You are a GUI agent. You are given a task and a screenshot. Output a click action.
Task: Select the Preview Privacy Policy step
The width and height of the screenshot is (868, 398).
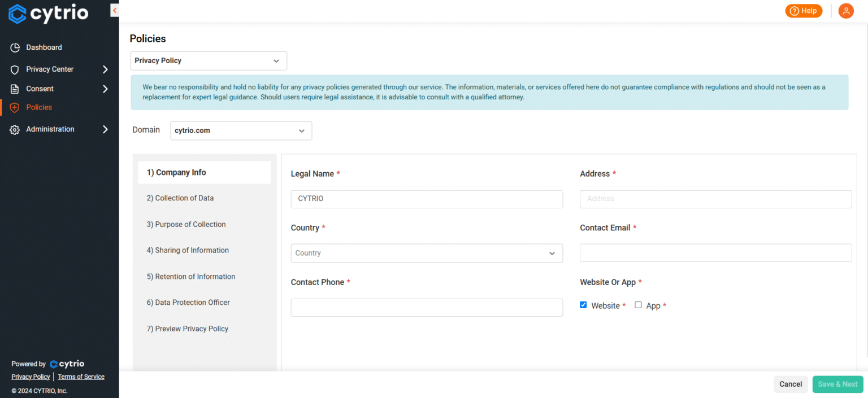tap(187, 329)
